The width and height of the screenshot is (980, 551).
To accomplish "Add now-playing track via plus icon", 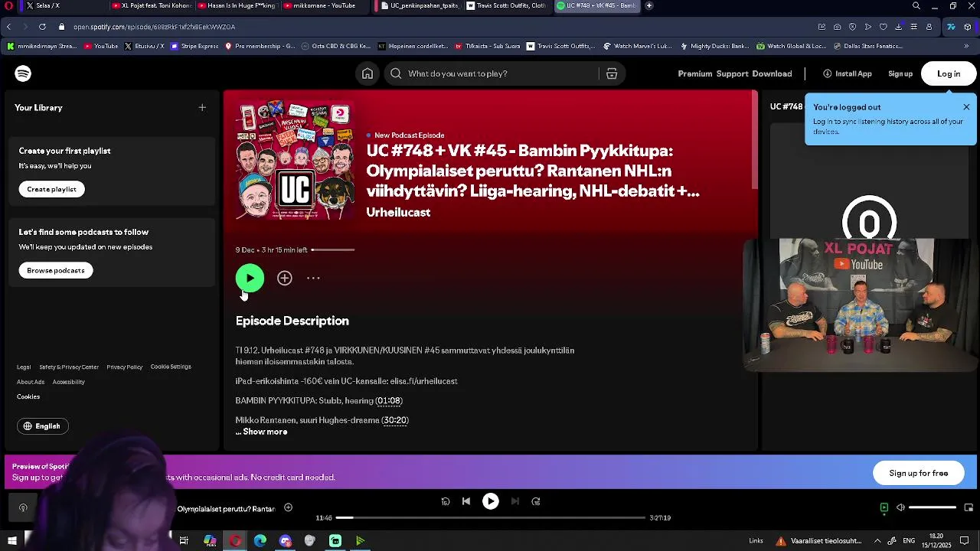I will [288, 507].
